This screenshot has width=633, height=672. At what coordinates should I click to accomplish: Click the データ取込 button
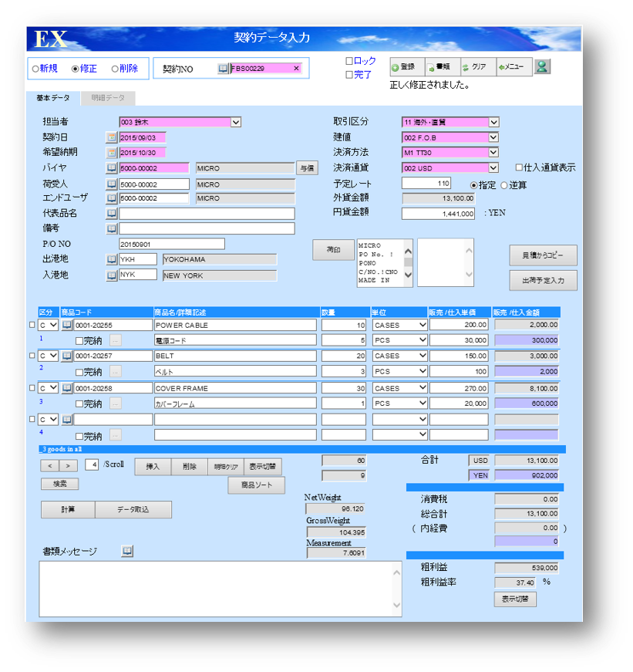133,509
